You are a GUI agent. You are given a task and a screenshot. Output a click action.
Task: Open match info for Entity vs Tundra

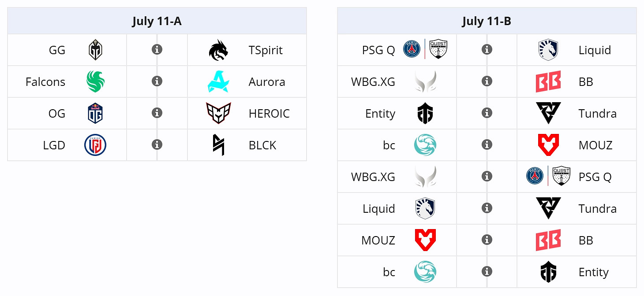pos(487,113)
